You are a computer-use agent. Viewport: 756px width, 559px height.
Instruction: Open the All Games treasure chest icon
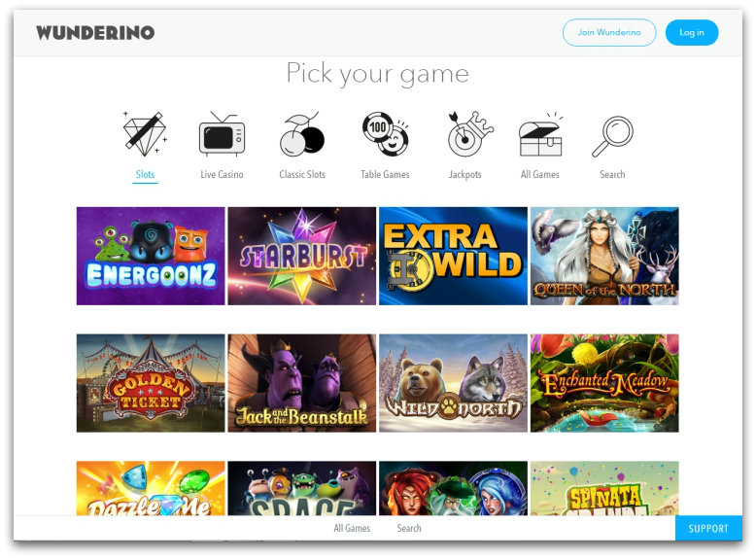540,134
